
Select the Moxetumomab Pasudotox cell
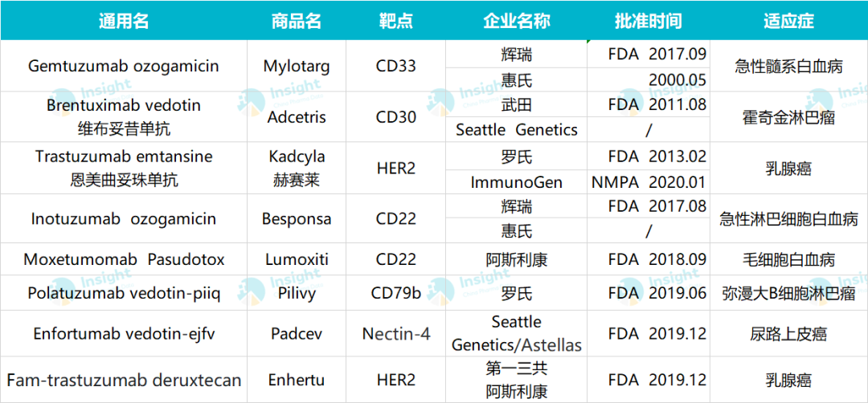124,259
